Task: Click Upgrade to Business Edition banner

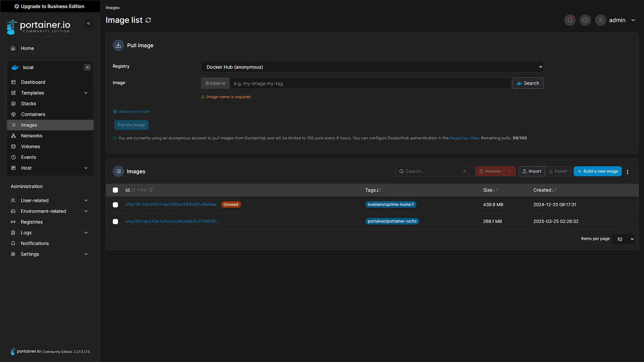Action: coord(50,6)
